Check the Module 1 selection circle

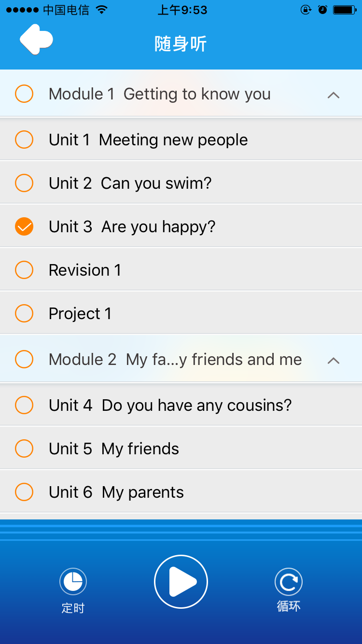coord(24,94)
